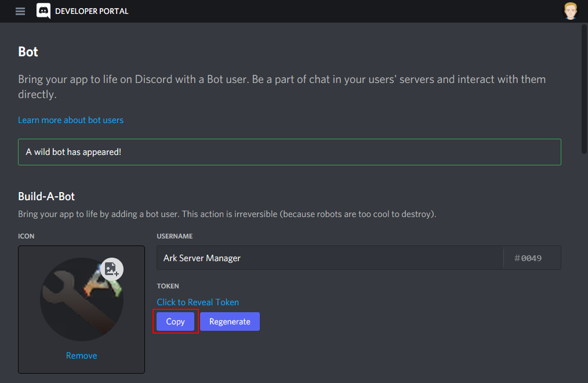Open the user avatar profile menu
This screenshot has width=588, height=383.
(x=571, y=11)
